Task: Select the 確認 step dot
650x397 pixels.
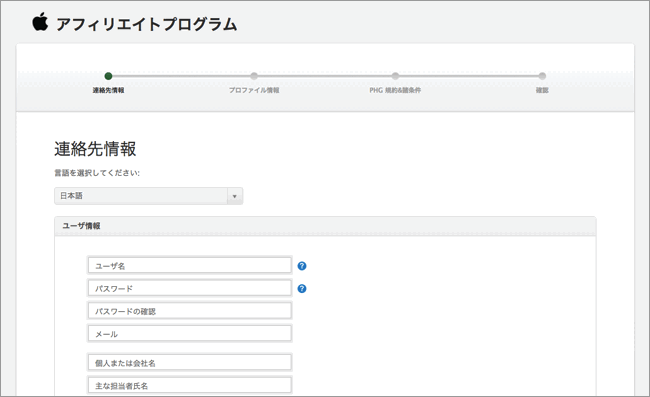Action: (542, 76)
